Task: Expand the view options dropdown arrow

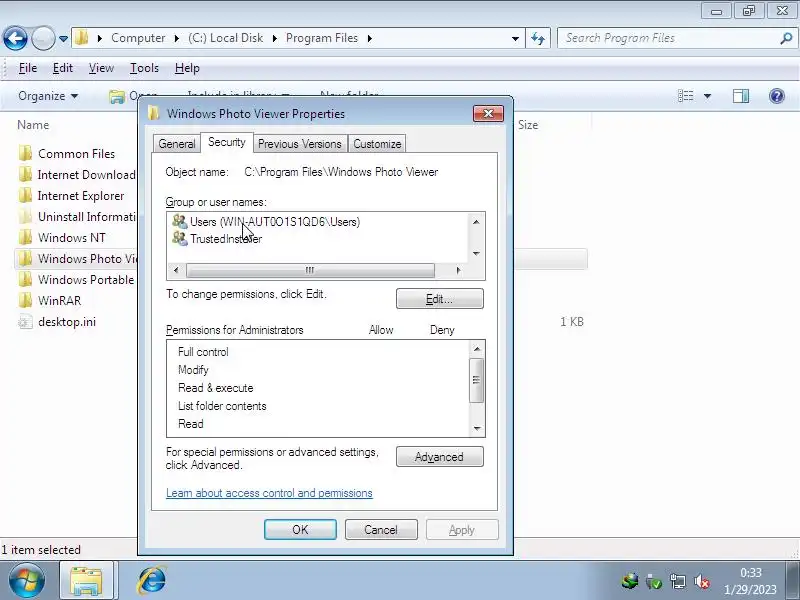Action: coord(707,96)
